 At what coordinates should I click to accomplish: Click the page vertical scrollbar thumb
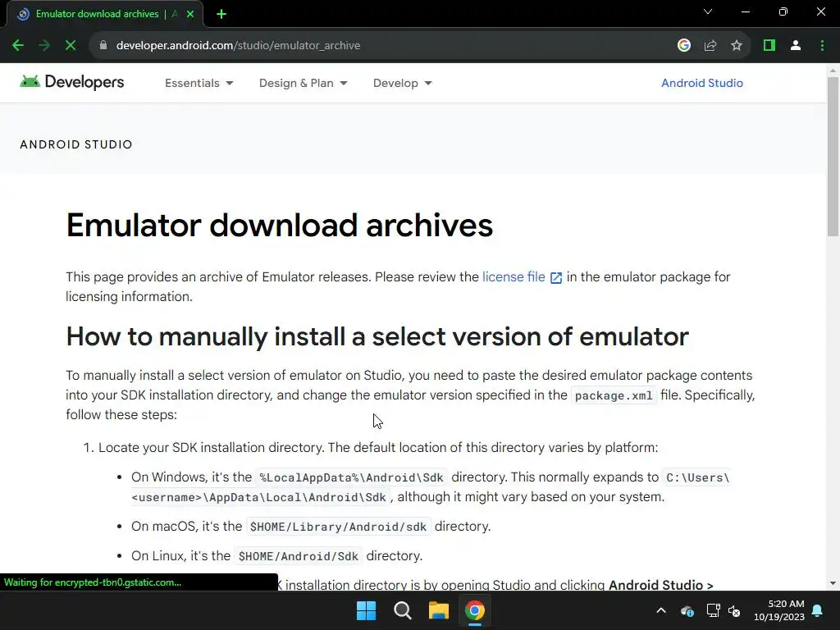coord(833,157)
